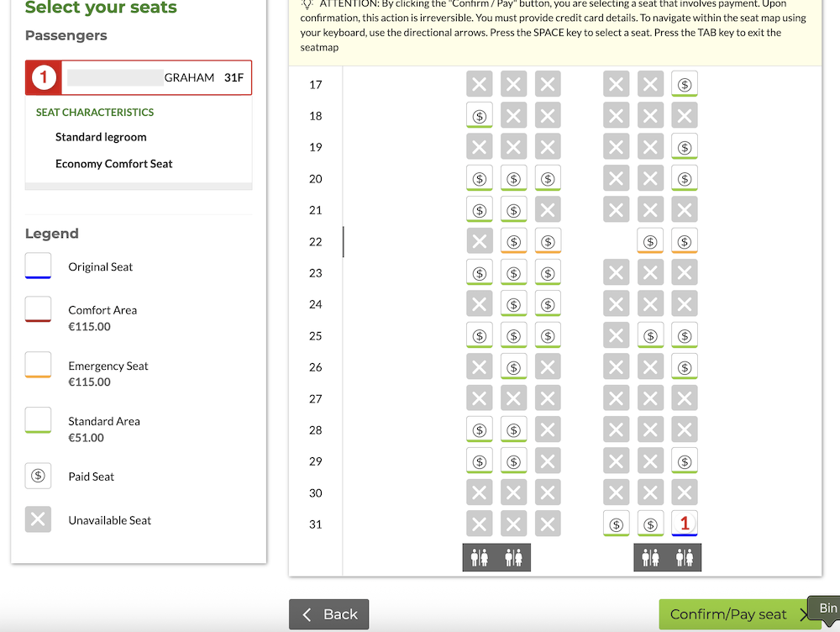
Task: Choose paid seat 29A
Action: coord(480,461)
